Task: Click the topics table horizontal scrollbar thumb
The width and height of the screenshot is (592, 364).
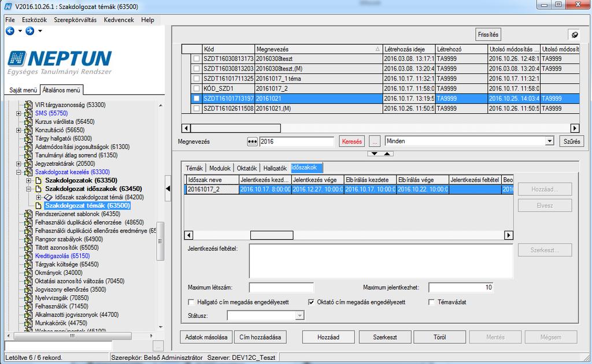Action: [x=236, y=128]
